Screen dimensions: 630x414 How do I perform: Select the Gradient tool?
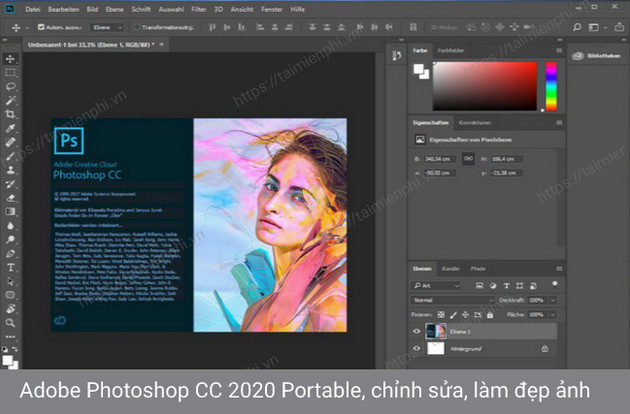click(x=10, y=211)
